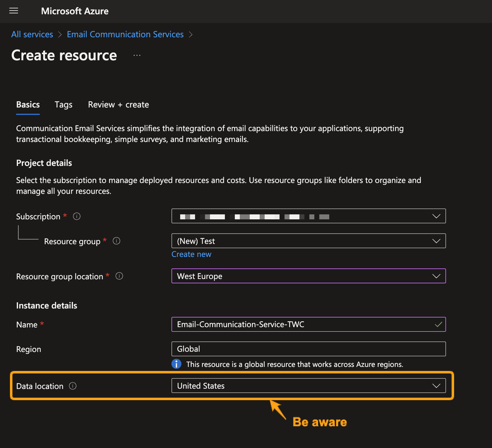
Task: Show info tooltip for Data location
Action: (73, 386)
